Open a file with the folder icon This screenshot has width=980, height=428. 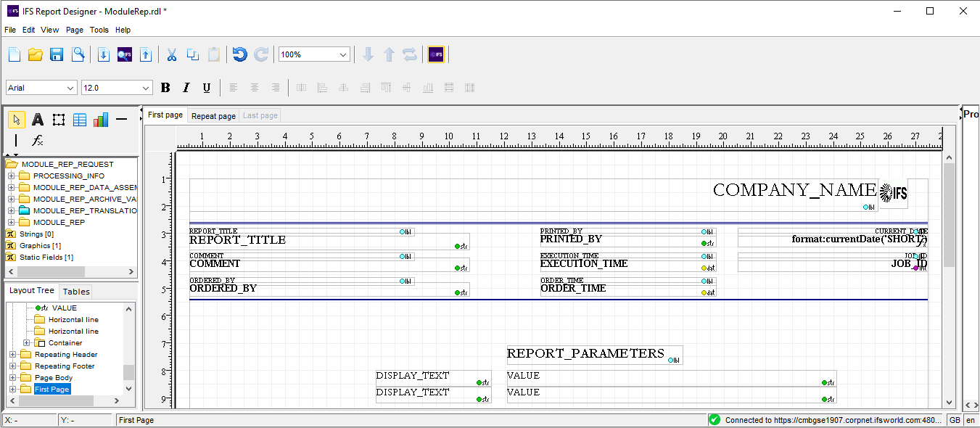(35, 54)
